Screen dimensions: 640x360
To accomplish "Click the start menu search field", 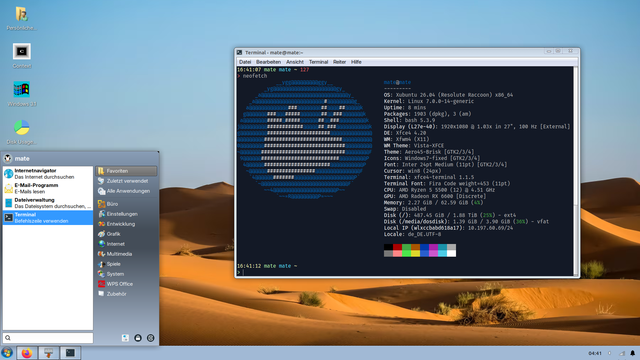I will [48, 338].
